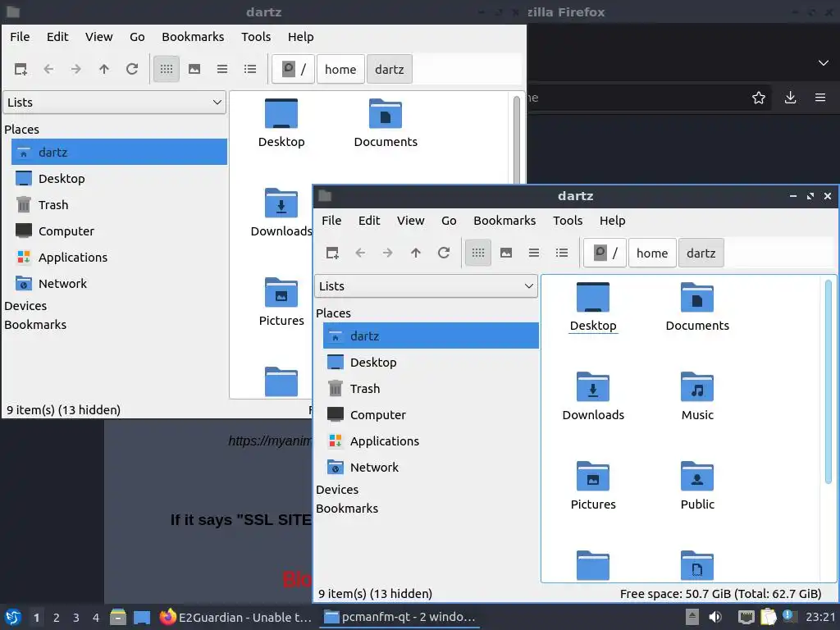
Task: Switch to thumbnail view in front window
Action: tap(506, 253)
